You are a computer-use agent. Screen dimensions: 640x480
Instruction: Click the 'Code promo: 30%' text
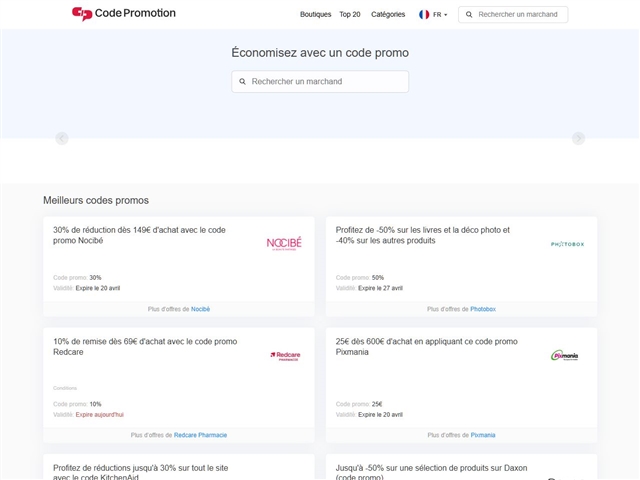click(x=77, y=278)
